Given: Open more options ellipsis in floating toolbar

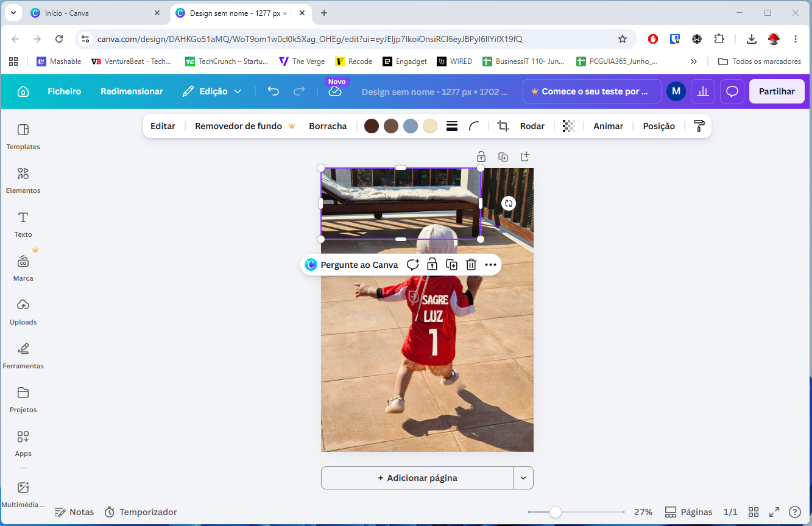Looking at the screenshot, I should click(x=490, y=264).
